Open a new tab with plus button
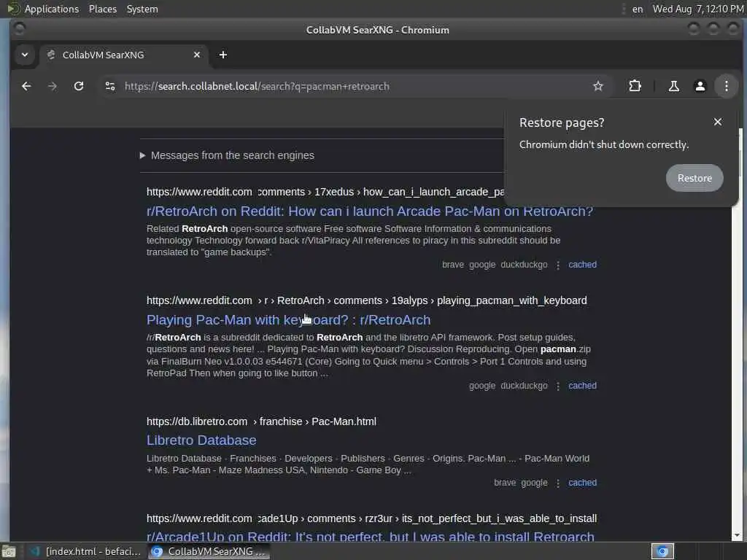The height and width of the screenshot is (560, 747). [223, 55]
